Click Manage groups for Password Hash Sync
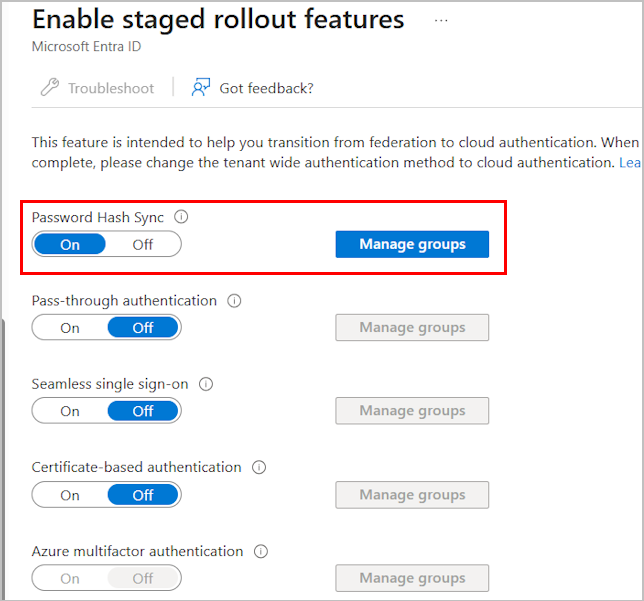Image resolution: width=644 pixels, height=601 pixels. click(x=412, y=244)
